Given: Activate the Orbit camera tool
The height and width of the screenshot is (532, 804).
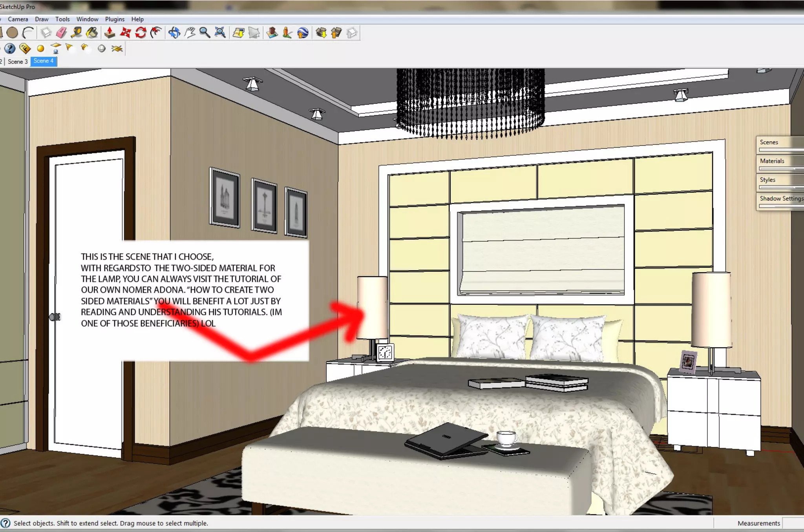Looking at the screenshot, I should [174, 33].
